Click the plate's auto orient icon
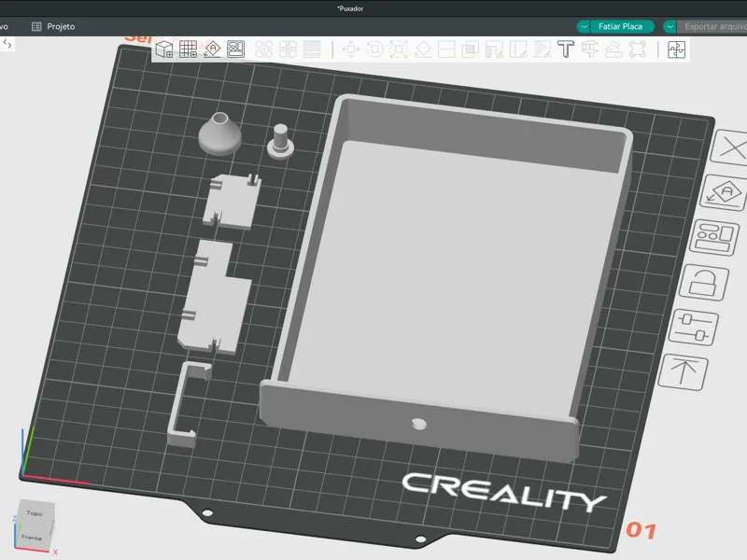The width and height of the screenshot is (747, 560). (x=724, y=192)
